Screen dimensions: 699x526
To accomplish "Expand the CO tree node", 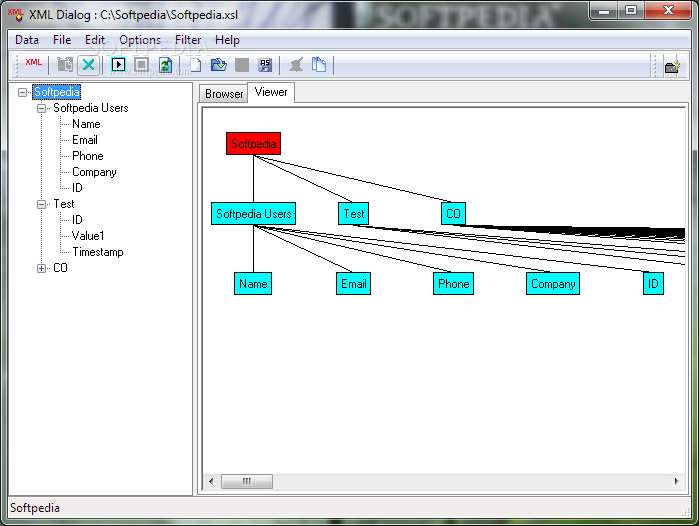I will 41,268.
